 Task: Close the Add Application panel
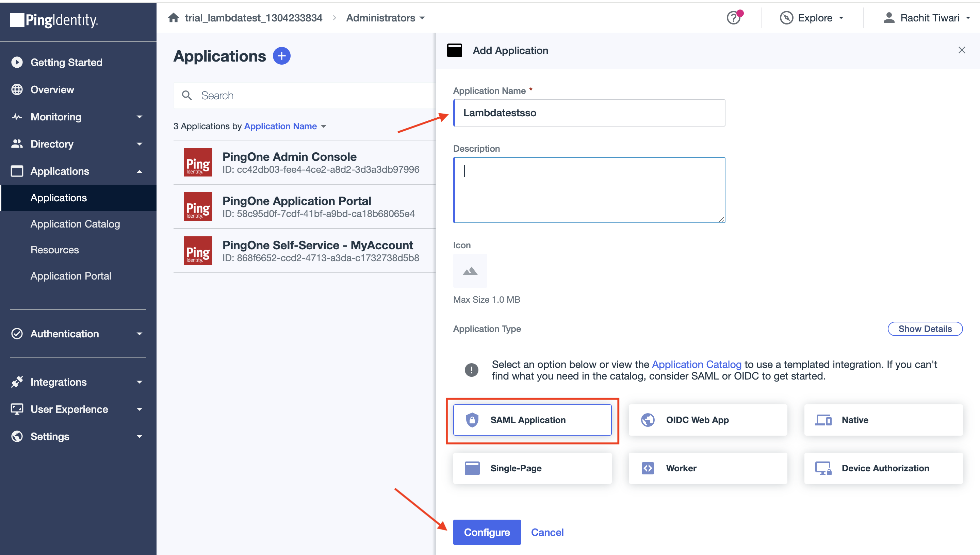961,50
